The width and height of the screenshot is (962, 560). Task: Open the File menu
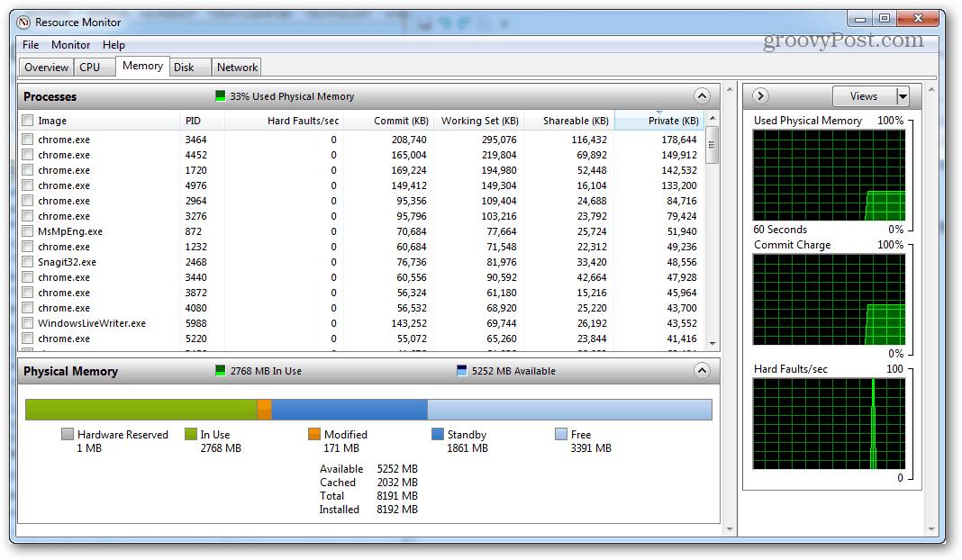click(x=31, y=45)
